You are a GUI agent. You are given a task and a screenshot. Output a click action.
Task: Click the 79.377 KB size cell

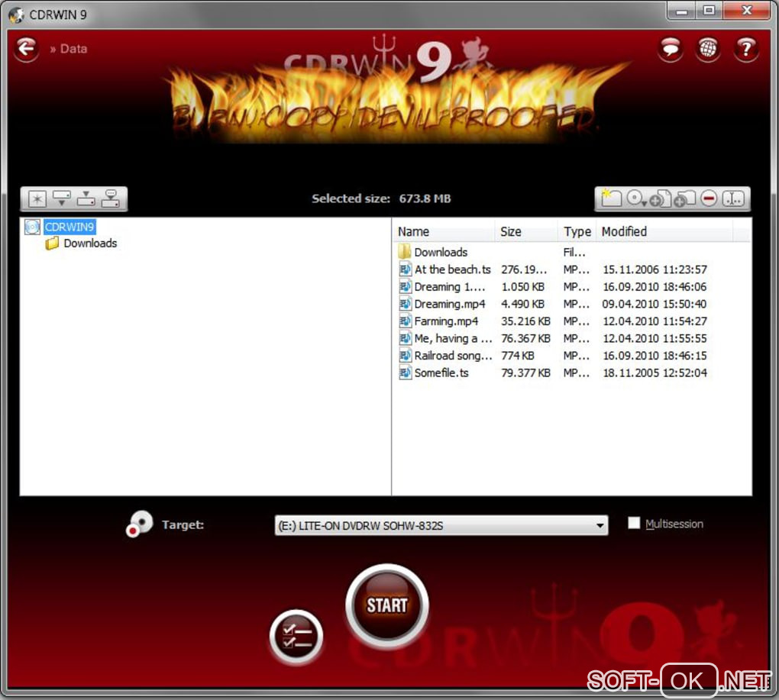point(525,373)
